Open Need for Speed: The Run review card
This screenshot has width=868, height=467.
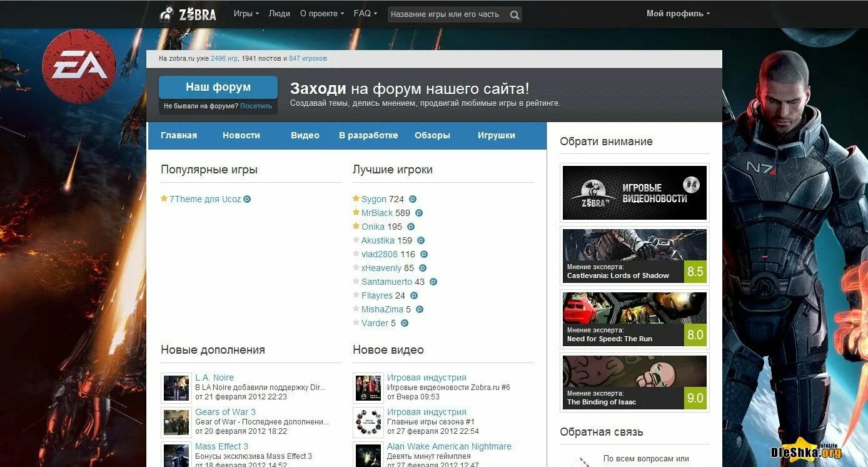[635, 319]
